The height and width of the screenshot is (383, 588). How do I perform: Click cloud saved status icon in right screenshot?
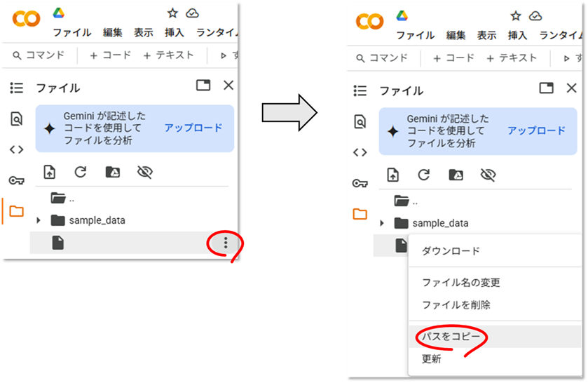(535, 16)
